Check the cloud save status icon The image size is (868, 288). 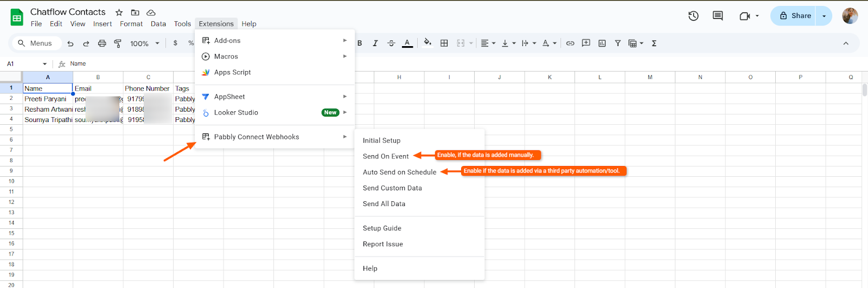tap(151, 12)
